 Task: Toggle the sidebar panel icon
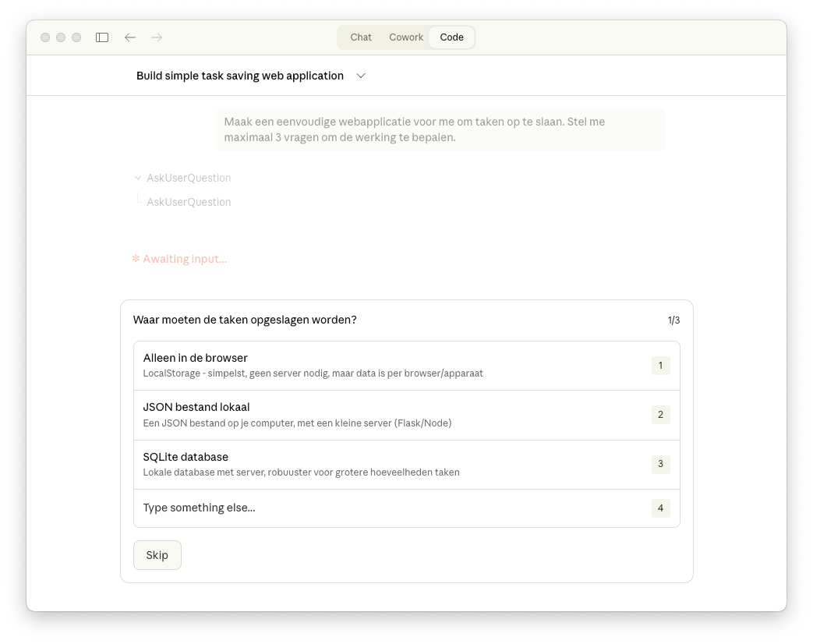tap(101, 37)
